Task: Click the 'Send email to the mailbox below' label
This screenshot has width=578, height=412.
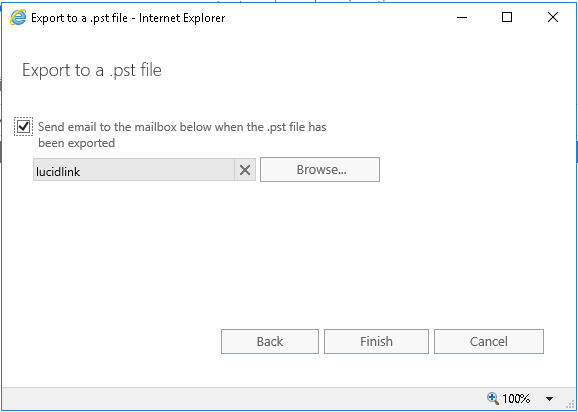Action: [x=182, y=127]
